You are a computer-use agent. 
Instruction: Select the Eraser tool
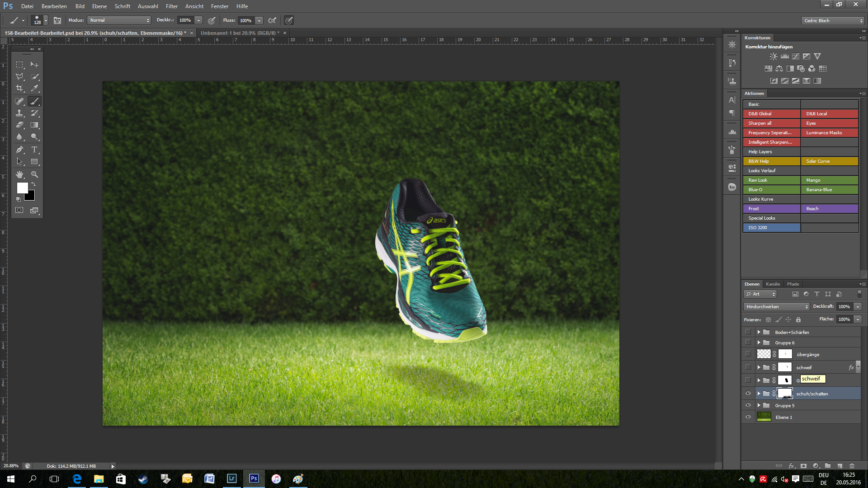click(x=19, y=125)
